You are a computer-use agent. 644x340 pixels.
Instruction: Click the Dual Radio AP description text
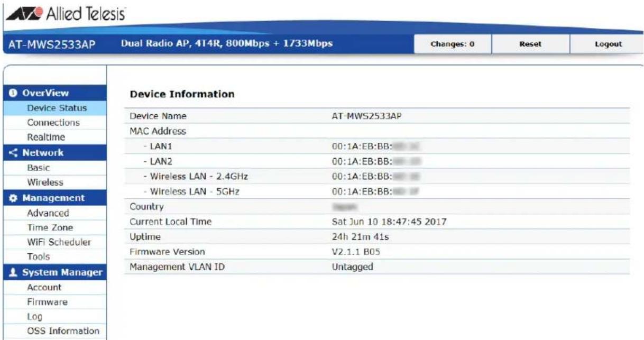click(227, 43)
